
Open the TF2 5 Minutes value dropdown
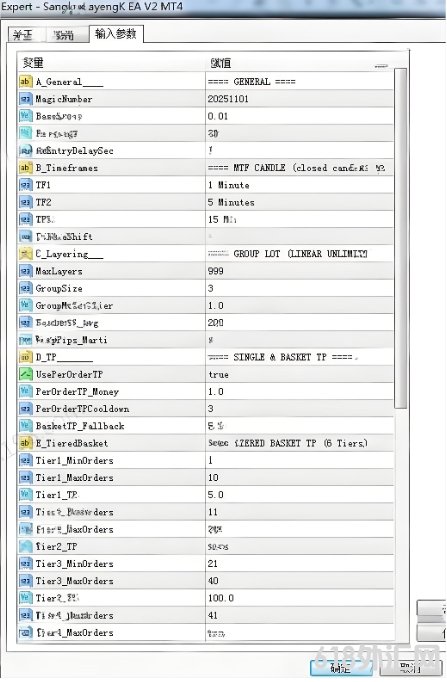point(300,202)
